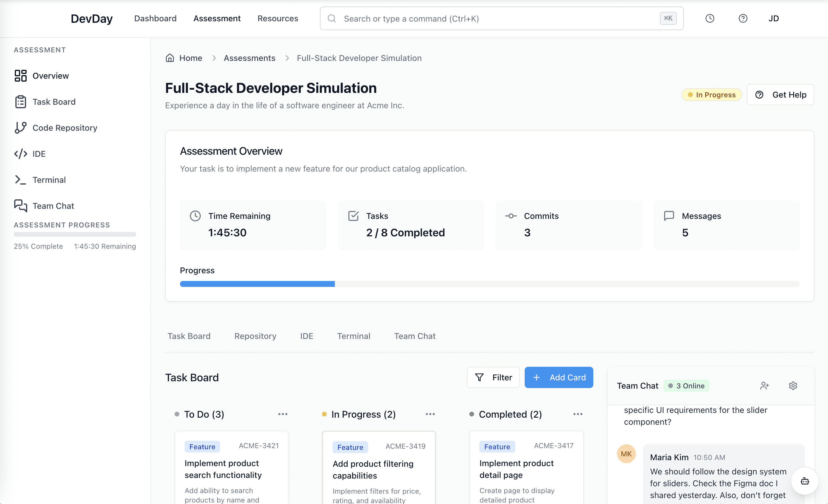Screen dimensions: 828x504
Task: Click the 'Full-Stack Developer Simulation' breadcrumb text
Action: [359, 58]
